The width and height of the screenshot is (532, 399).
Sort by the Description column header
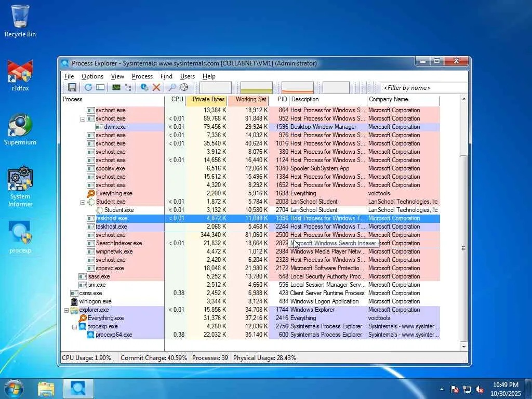pos(328,99)
